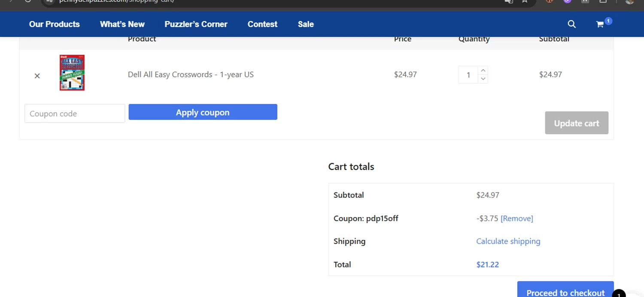Click the Apply coupon button
644x297 pixels.
(x=203, y=112)
